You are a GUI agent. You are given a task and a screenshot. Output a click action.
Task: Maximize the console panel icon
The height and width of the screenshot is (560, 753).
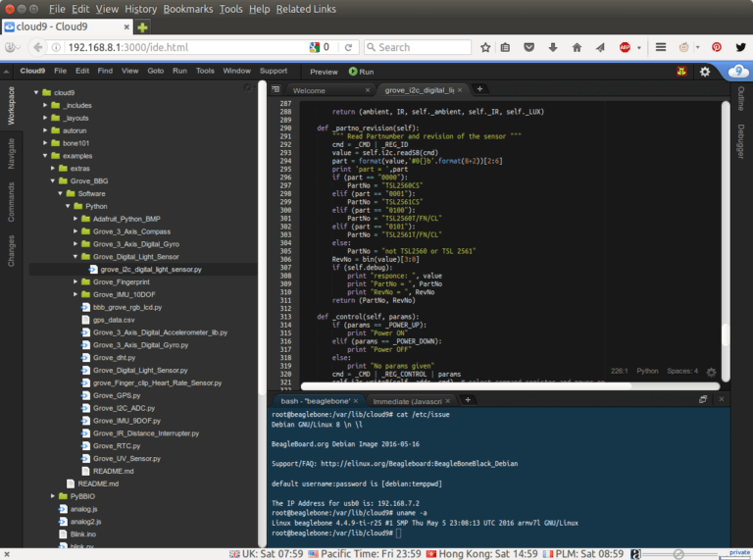tap(703, 399)
